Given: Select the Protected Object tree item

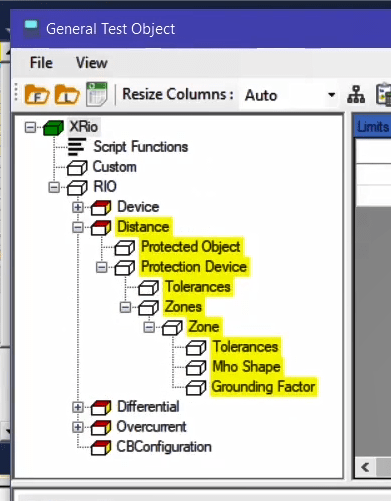Looking at the screenshot, I should (x=191, y=247).
